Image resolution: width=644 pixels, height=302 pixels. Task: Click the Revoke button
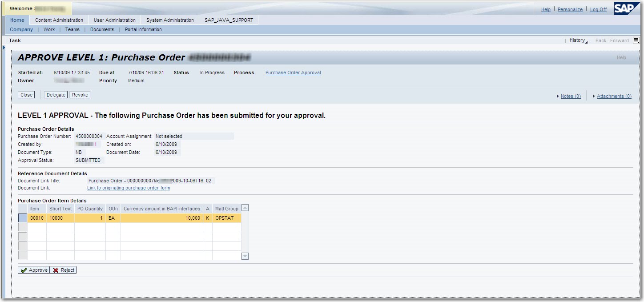tap(79, 94)
